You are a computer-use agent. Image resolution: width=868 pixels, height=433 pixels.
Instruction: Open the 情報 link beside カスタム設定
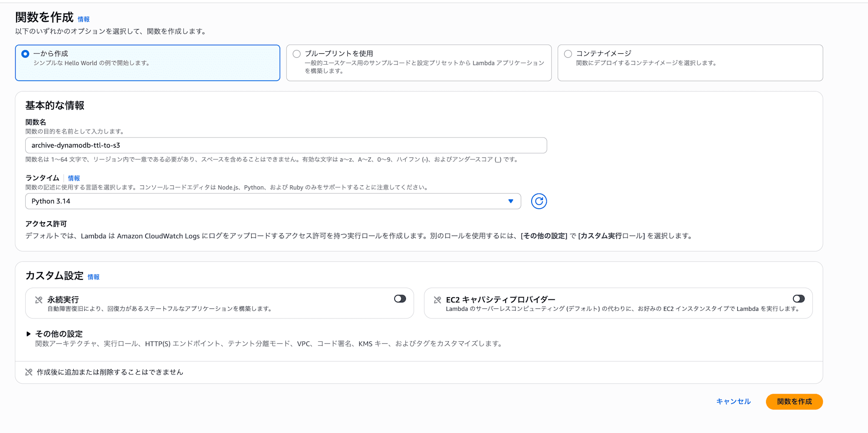point(93,277)
